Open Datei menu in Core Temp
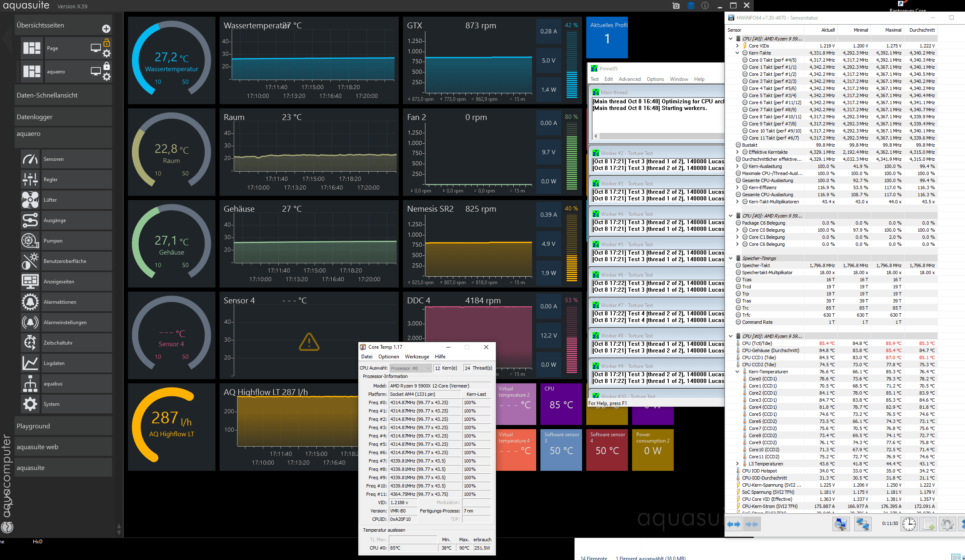This screenshot has height=560, width=965. click(x=367, y=357)
